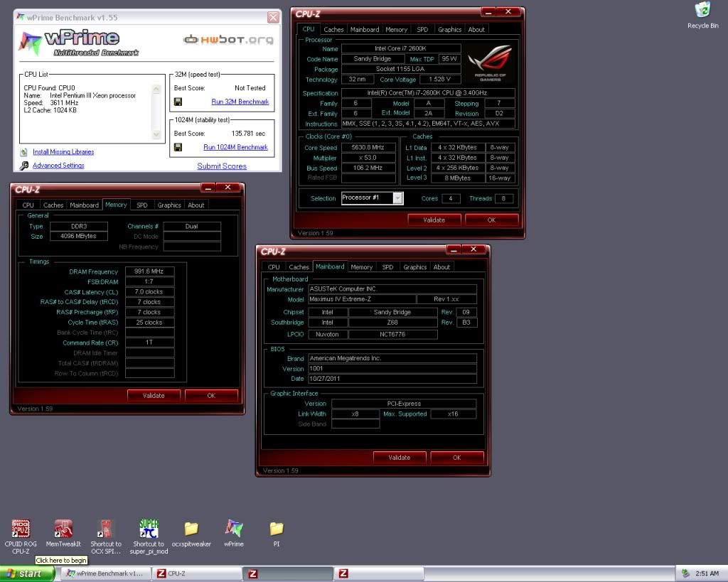Open the PI folder on the desktop
This screenshot has width=728, height=582.
coord(277,529)
